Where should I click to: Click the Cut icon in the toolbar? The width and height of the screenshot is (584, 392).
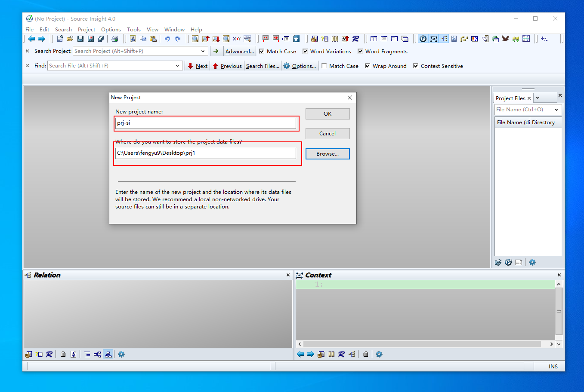(133, 39)
